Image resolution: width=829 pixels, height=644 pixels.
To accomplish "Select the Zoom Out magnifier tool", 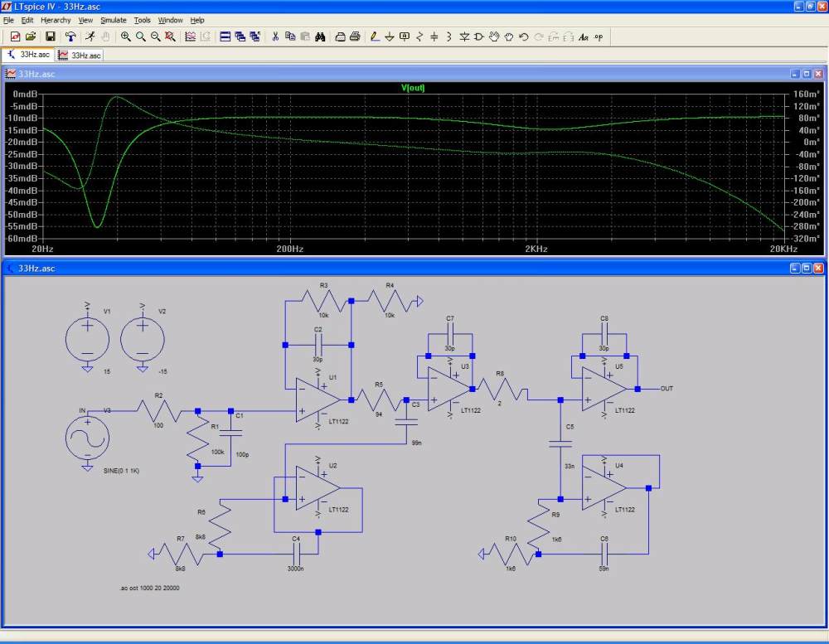I will pyautogui.click(x=156, y=36).
